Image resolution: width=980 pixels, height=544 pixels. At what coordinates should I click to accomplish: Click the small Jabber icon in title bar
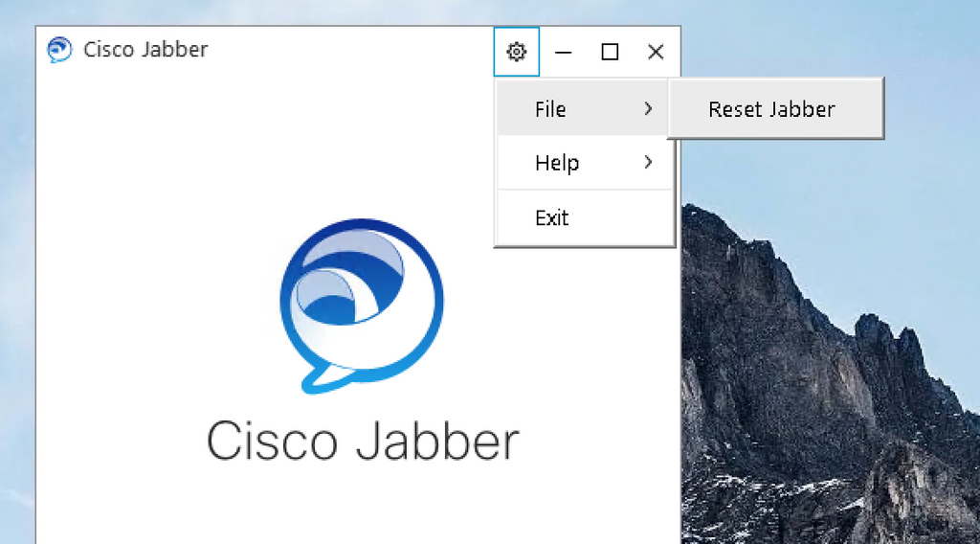(x=59, y=50)
